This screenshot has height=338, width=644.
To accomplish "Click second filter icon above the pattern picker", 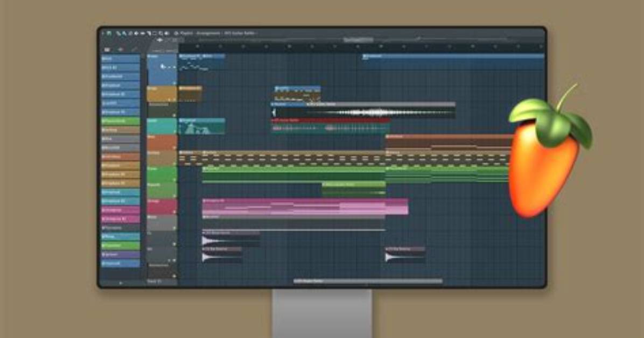I will click(120, 50).
